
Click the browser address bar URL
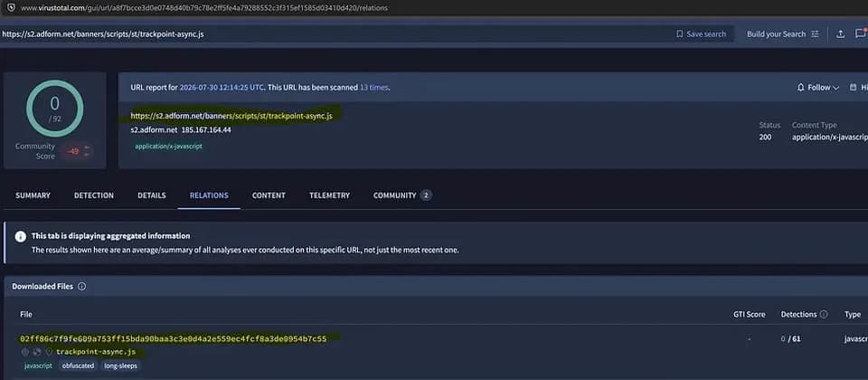pyautogui.click(x=204, y=8)
